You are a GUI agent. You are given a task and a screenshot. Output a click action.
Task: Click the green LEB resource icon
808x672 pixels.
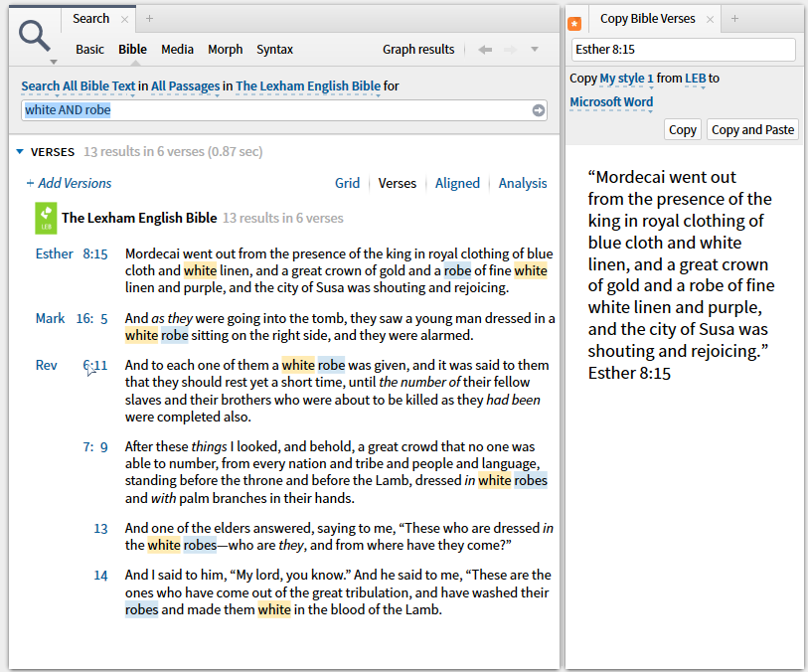[x=46, y=219]
